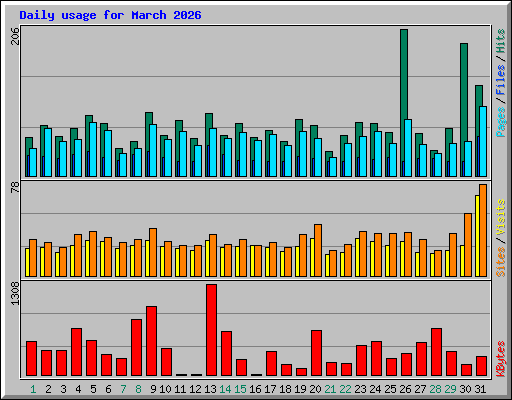Click the day 7 axis label

tap(123, 389)
